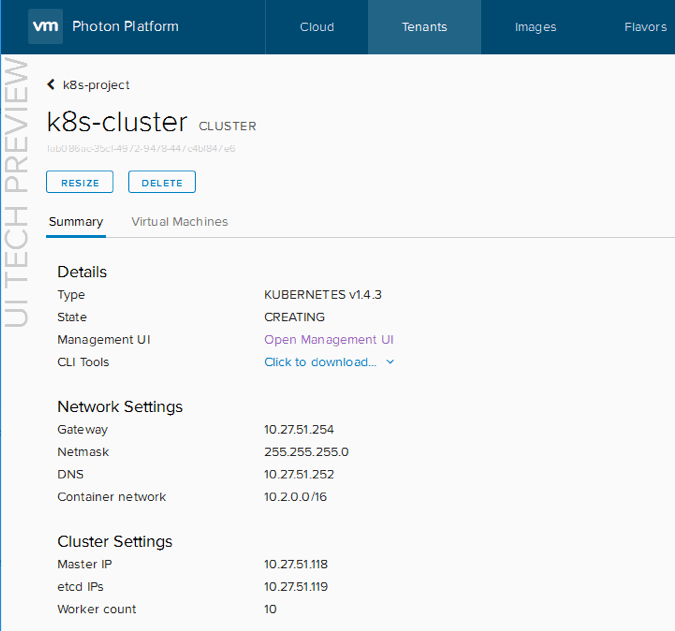
Task: Click the Worker count field label
Action: [96, 609]
